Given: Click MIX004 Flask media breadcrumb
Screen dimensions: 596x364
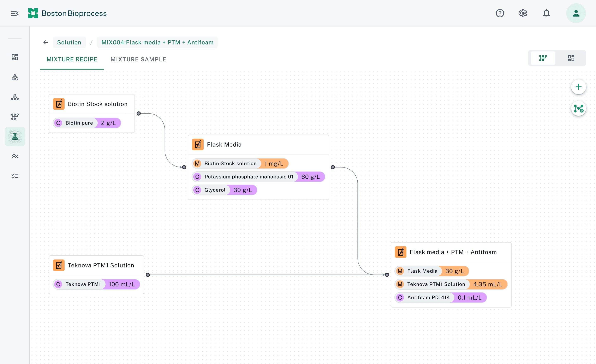Looking at the screenshot, I should point(157,43).
